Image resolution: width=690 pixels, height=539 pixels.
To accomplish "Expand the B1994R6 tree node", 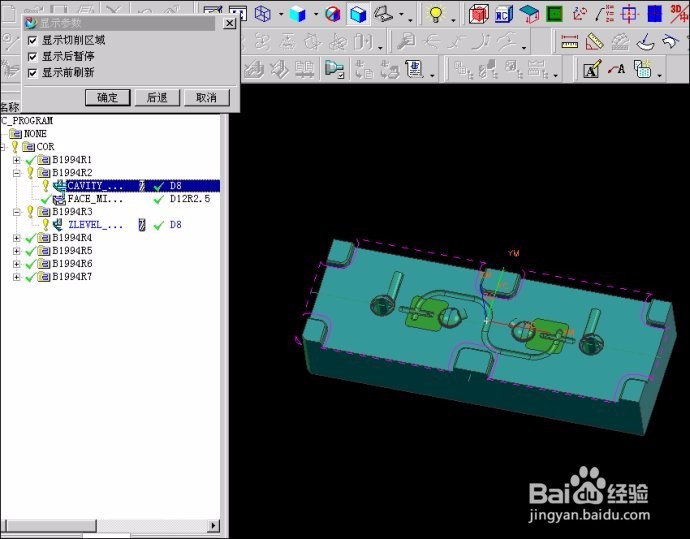I will pos(17,264).
